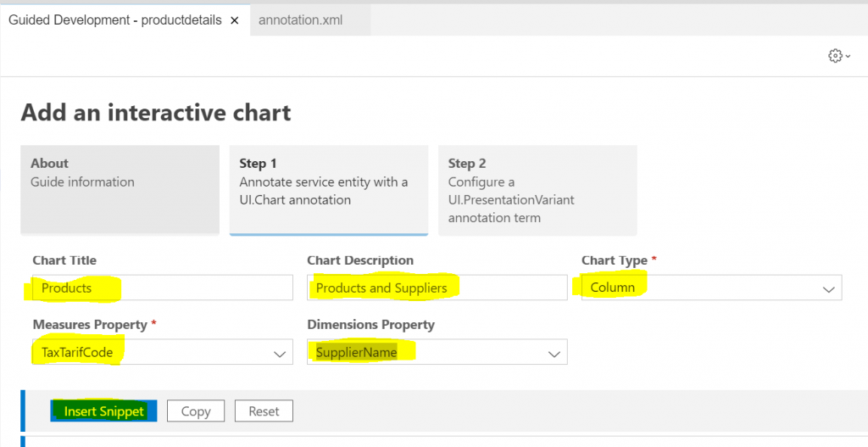Close the Guided Development - productdetails tab

(x=235, y=20)
